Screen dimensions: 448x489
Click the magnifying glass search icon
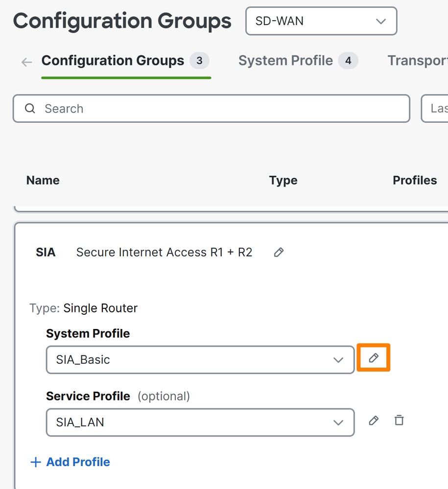[x=30, y=109]
